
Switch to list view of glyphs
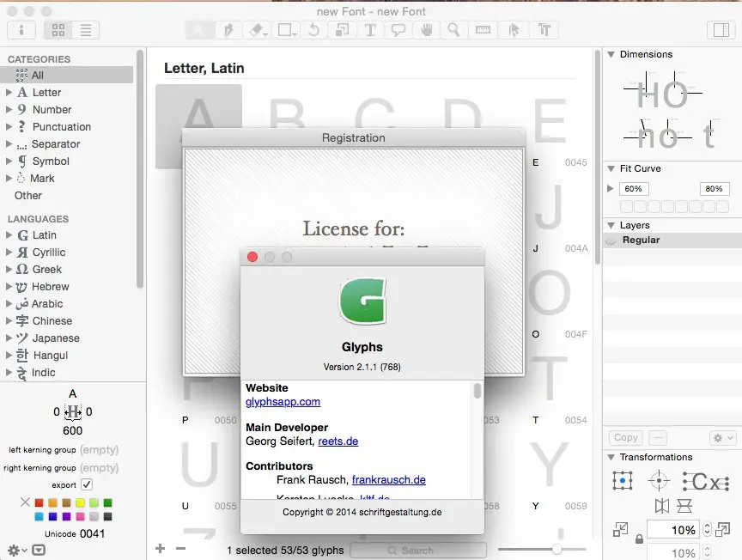pos(86,30)
